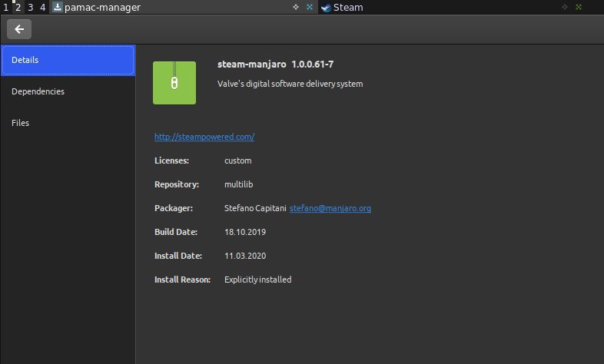Close pamac-manager with its taskbar X icon
This screenshot has width=604, height=364.
click(x=310, y=7)
